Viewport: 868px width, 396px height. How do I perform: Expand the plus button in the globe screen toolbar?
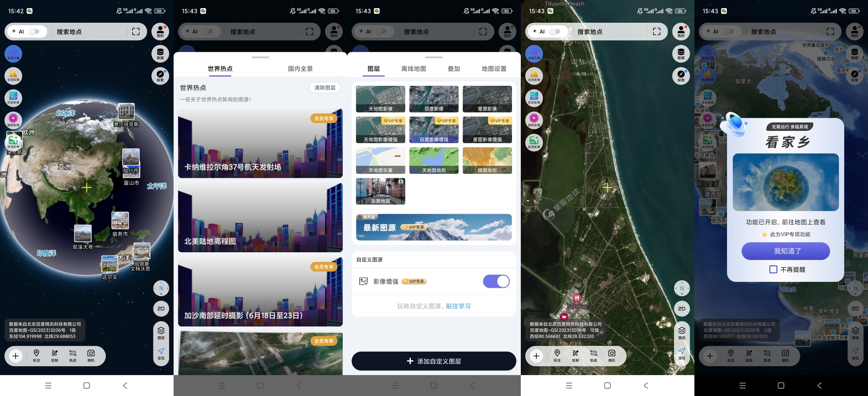[x=16, y=356]
